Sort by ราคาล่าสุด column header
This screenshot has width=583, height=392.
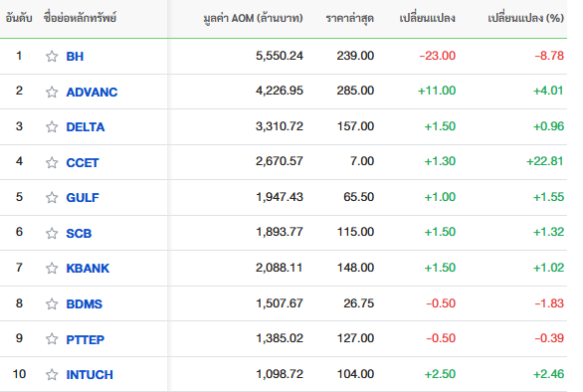tap(350, 18)
